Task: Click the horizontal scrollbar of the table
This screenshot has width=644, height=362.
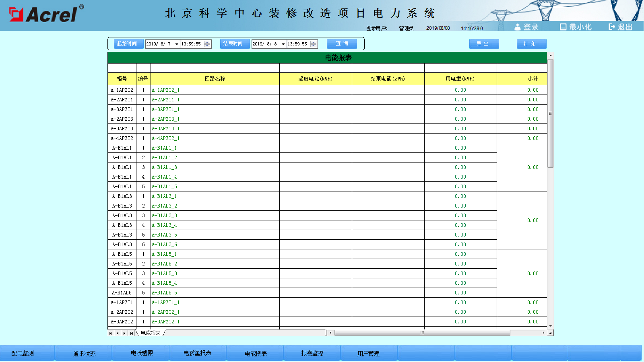Action: click(x=422, y=333)
